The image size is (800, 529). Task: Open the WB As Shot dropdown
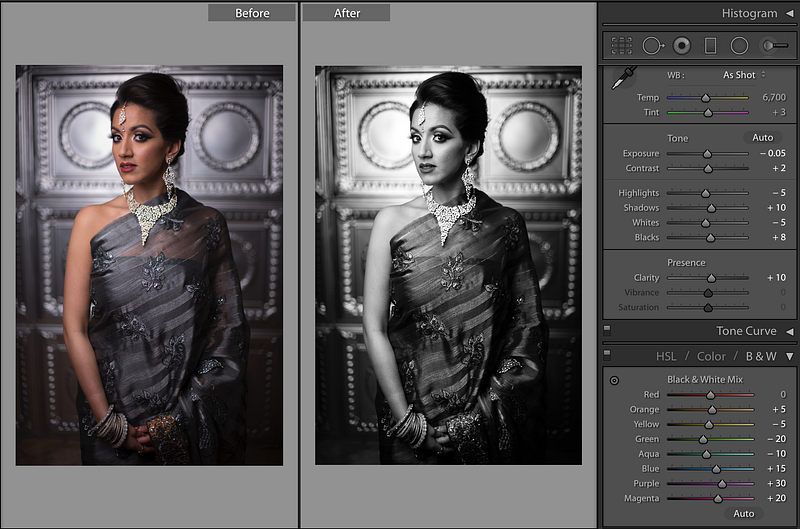point(744,75)
